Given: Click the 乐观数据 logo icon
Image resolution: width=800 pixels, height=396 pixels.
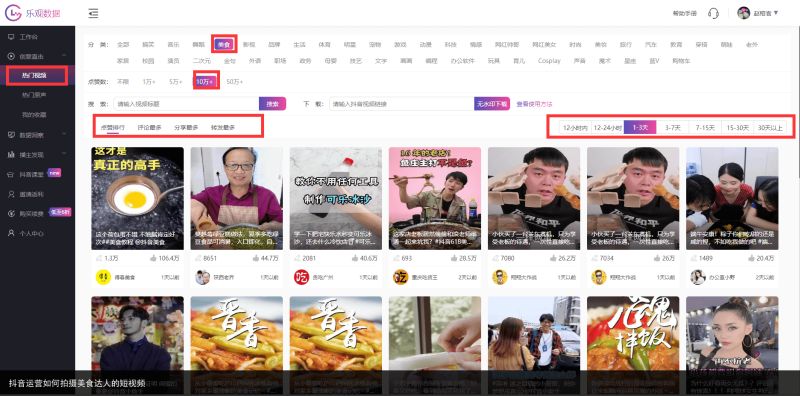Looking at the screenshot, I should coord(13,13).
